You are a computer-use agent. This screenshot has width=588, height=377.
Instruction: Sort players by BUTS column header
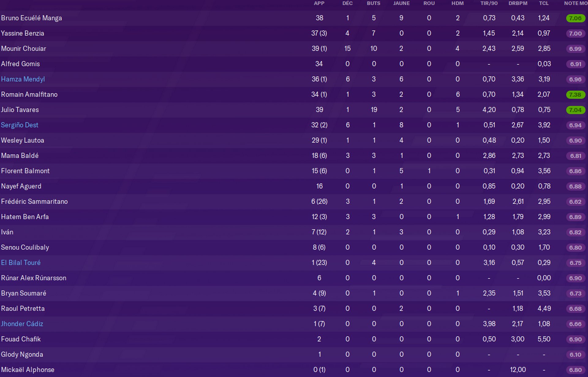coord(373,3)
